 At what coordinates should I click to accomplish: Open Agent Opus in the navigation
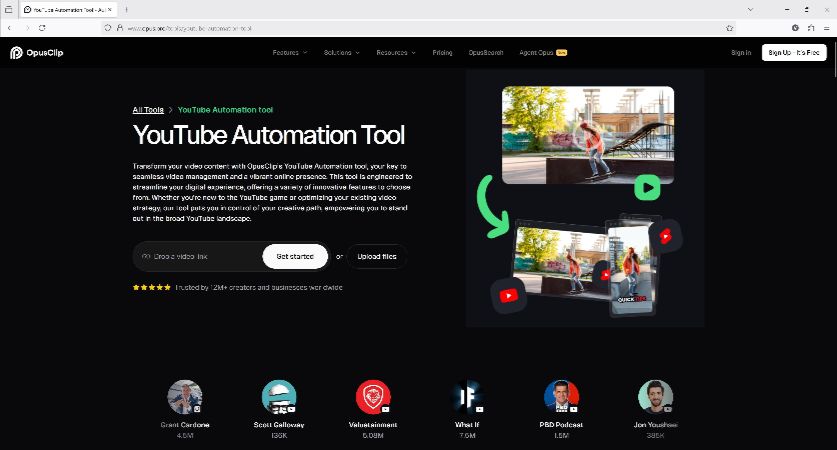(543, 52)
